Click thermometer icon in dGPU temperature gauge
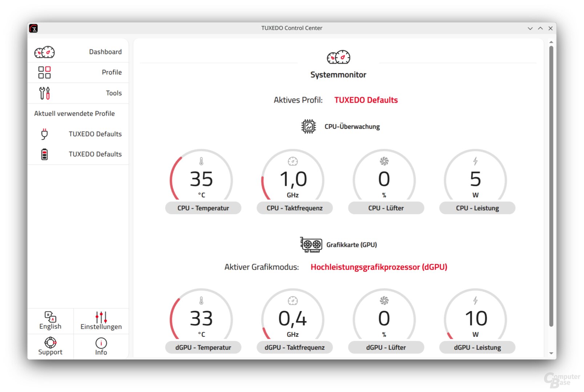 tap(201, 301)
